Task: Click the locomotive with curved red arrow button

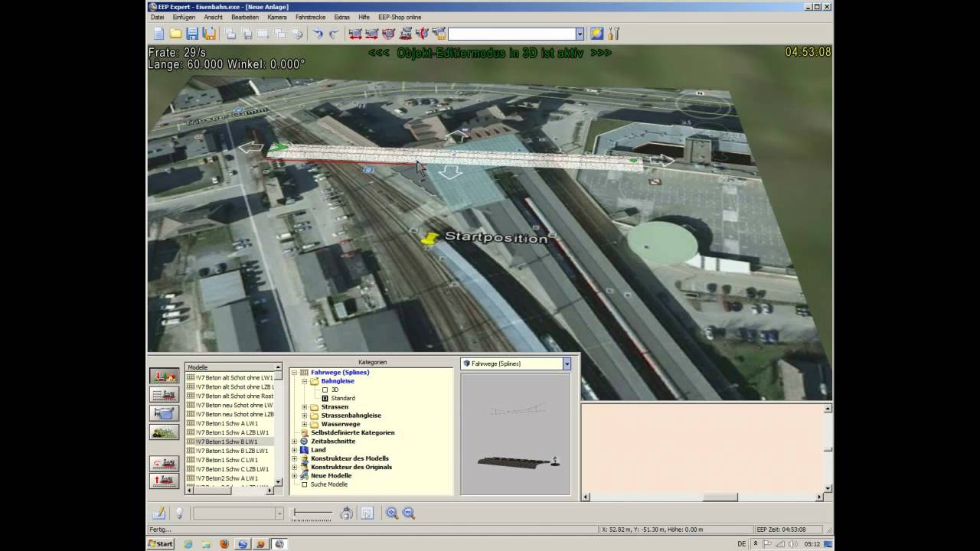Action: point(165,464)
